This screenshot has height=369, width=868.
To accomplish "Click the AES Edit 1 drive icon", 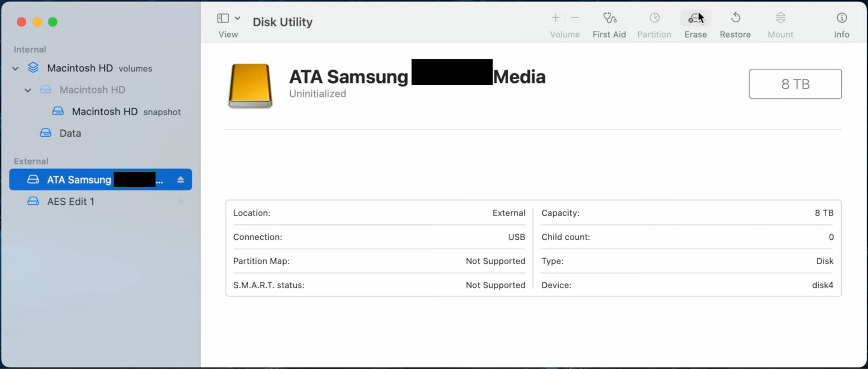I will pos(33,201).
